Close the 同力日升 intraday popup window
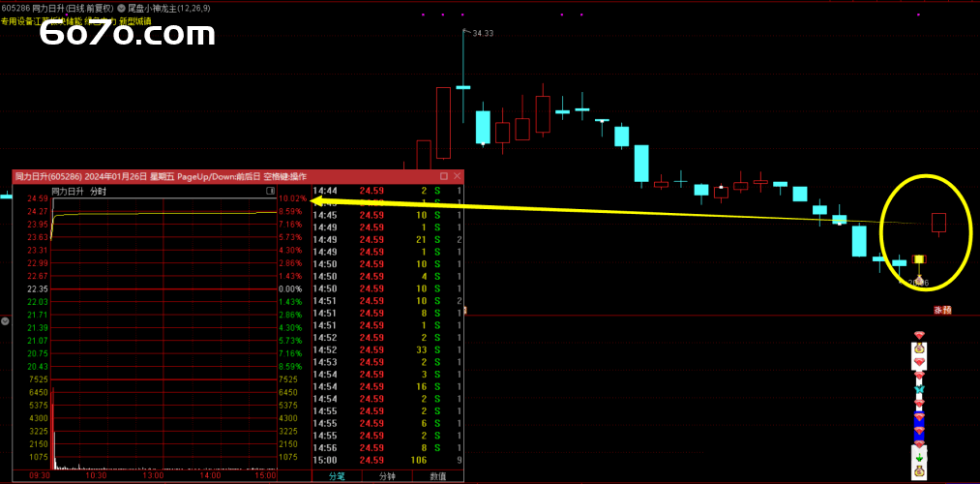This screenshot has height=484, width=980. point(458,177)
